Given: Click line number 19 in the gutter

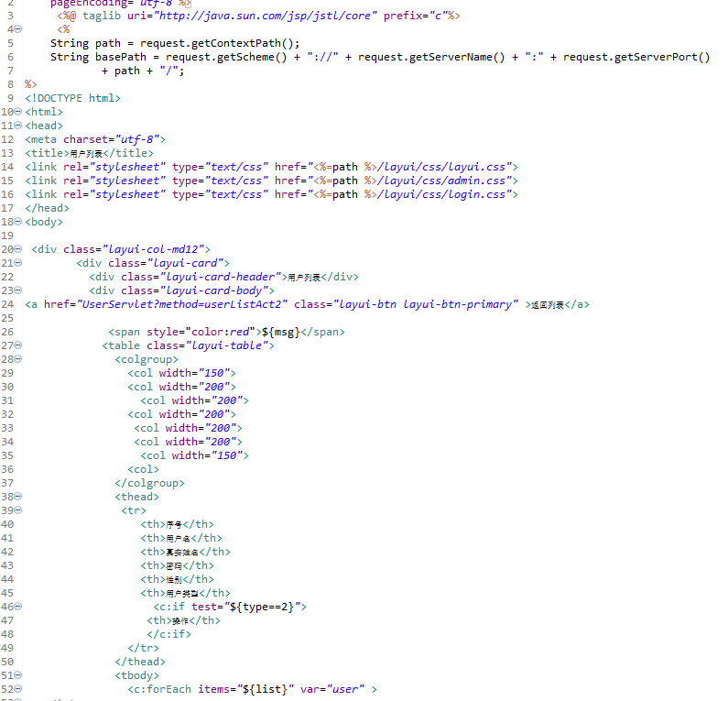Looking at the screenshot, I should pos(7,235).
